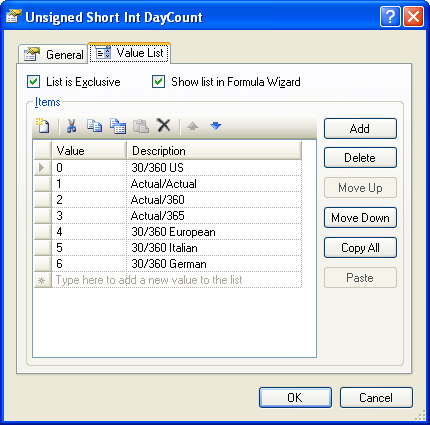The width and height of the screenshot is (430, 425).
Task: Click the copy toolbar icon
Action: [x=94, y=126]
